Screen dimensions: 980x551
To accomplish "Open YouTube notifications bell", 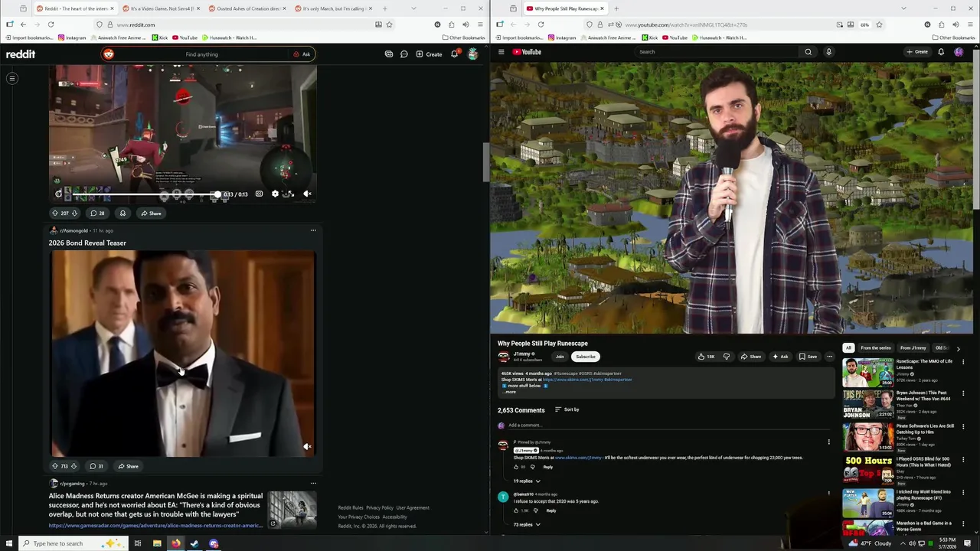I will [941, 52].
